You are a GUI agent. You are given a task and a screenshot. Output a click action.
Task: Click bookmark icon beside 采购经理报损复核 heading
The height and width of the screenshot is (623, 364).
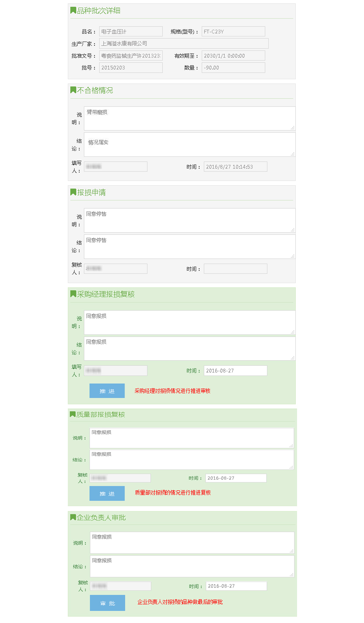pos(73,294)
